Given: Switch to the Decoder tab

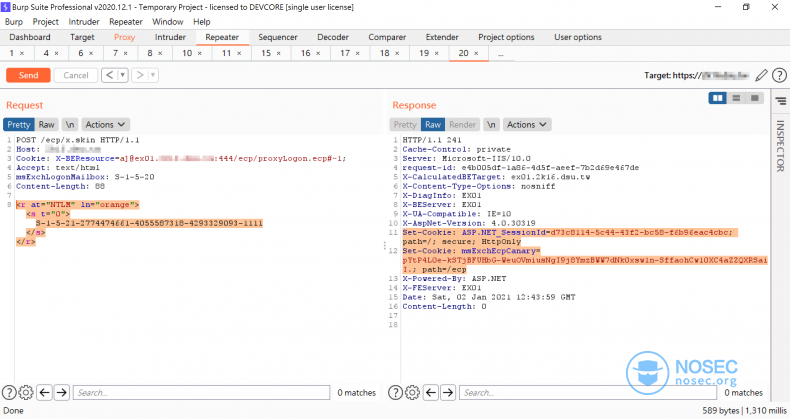Looking at the screenshot, I should [x=333, y=37].
